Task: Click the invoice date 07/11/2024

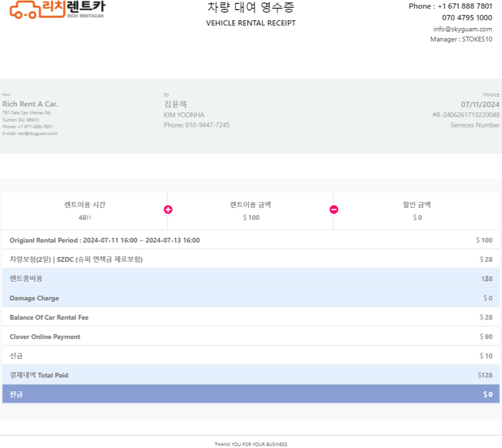Action: [x=480, y=105]
